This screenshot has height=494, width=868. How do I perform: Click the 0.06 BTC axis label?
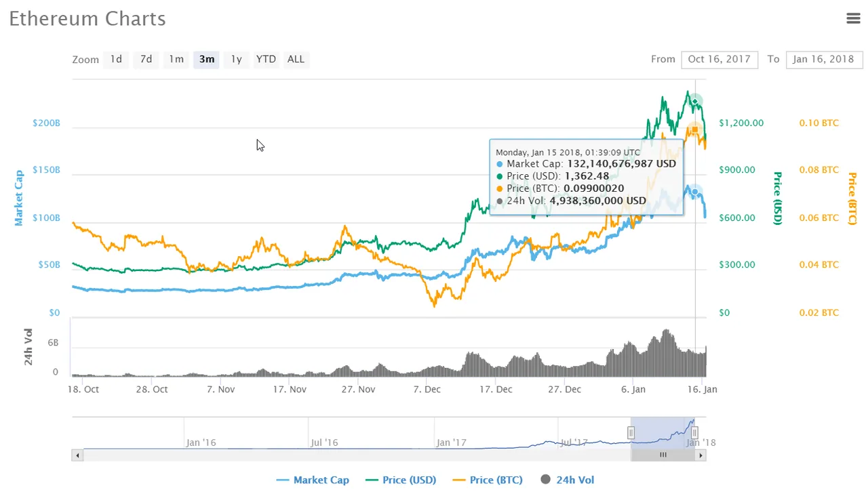(x=818, y=218)
